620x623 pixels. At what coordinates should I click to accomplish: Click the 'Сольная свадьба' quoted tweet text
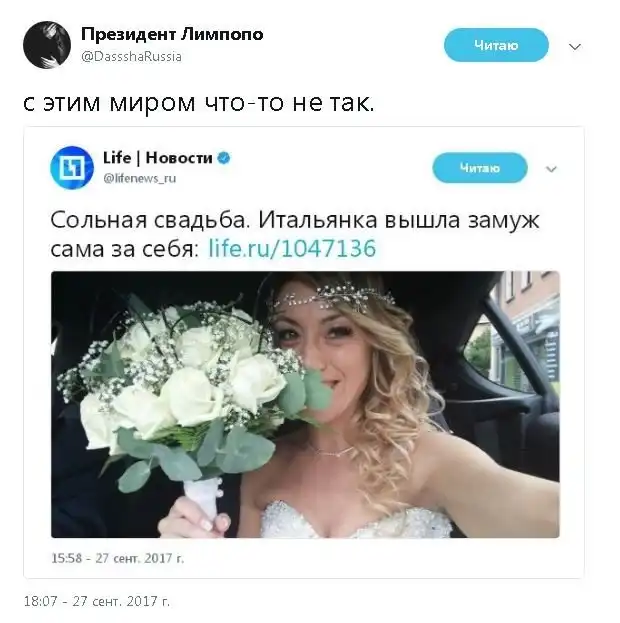(150, 220)
